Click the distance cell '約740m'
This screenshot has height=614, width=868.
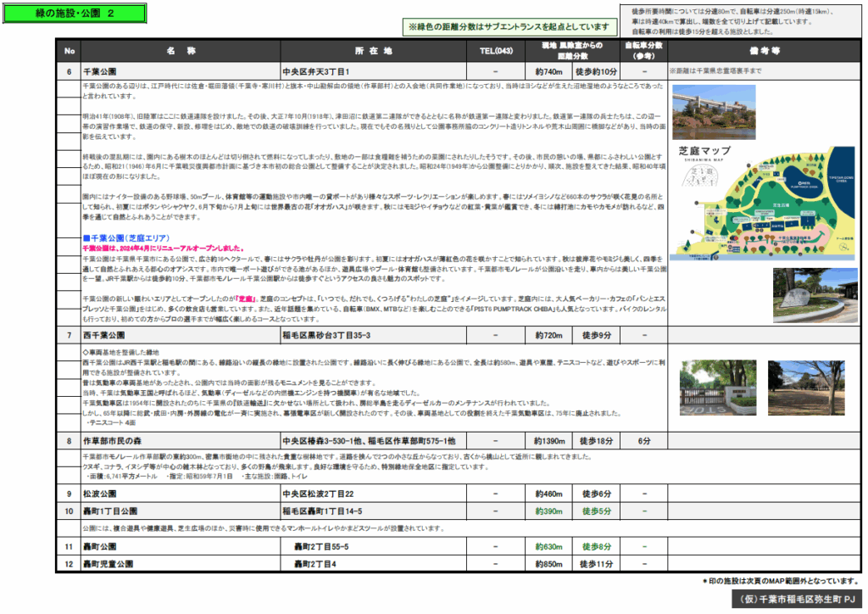pos(548,72)
